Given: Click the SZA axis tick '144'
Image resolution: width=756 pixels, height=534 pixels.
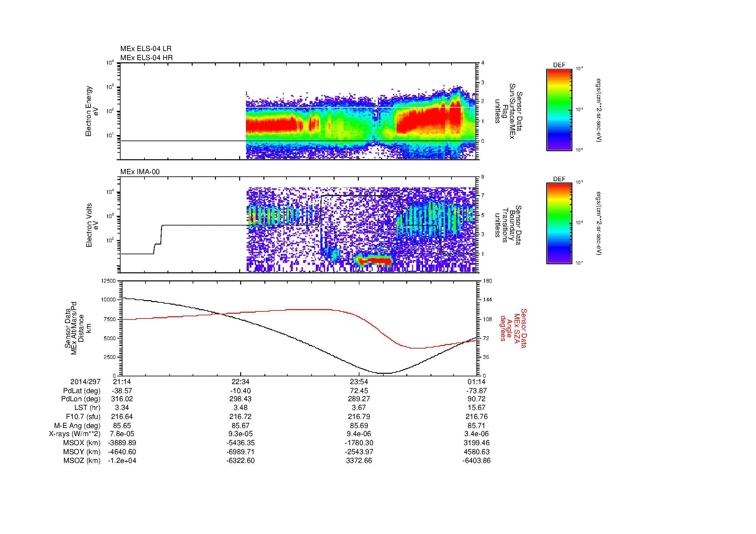Looking at the screenshot, I should tap(487, 300).
